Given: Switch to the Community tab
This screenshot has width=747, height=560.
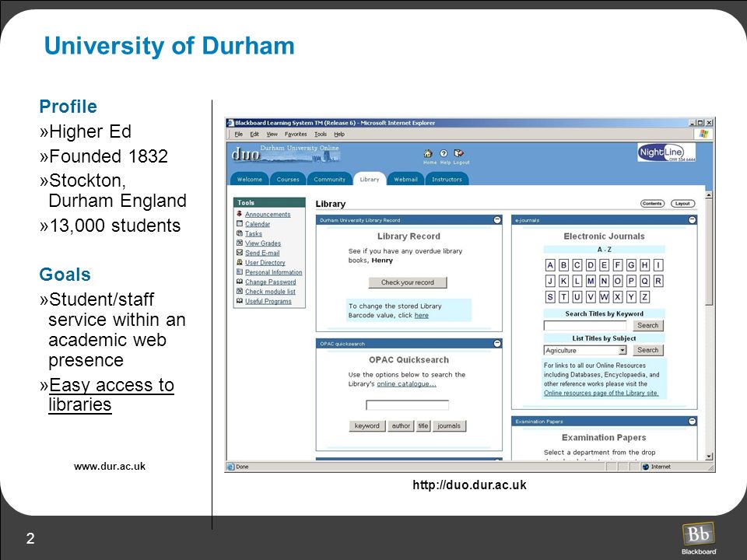Looking at the screenshot, I should tap(329, 179).
